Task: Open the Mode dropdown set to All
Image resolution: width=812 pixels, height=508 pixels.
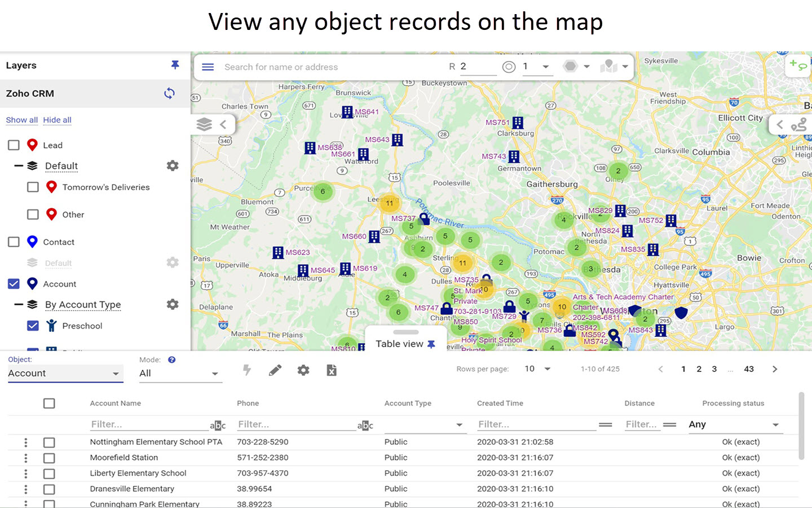Action: (x=179, y=373)
